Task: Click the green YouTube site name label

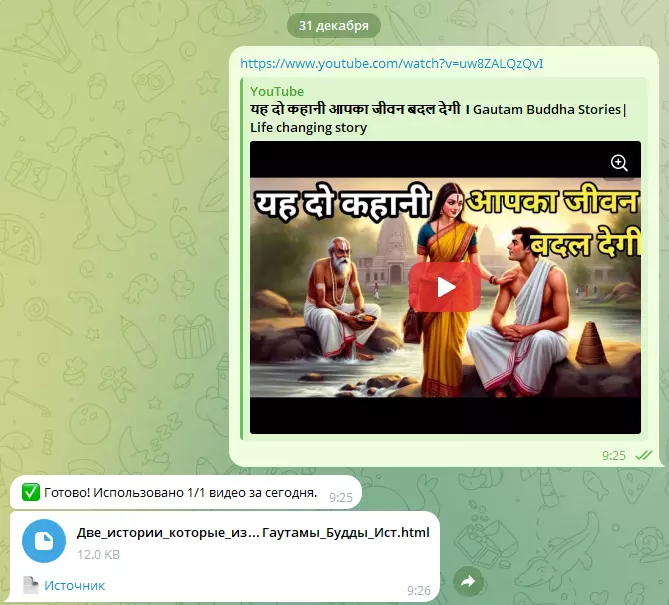Action: [x=277, y=92]
